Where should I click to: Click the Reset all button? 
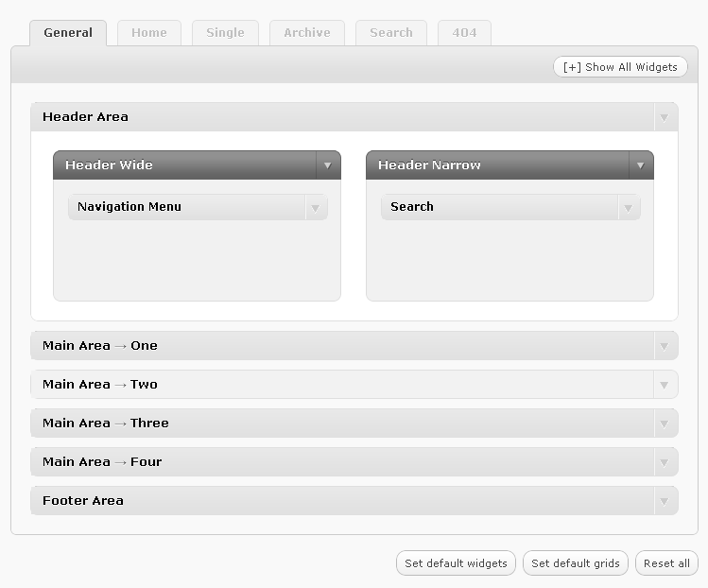(666, 563)
